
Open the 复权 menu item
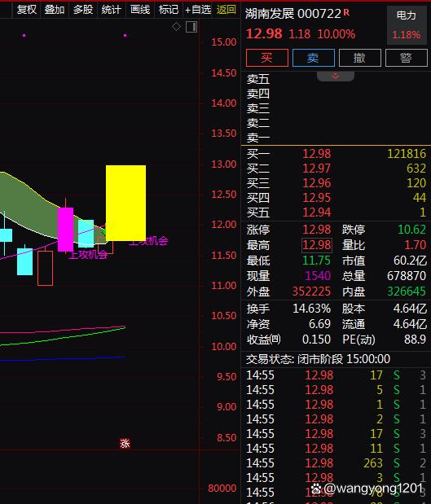tap(27, 10)
